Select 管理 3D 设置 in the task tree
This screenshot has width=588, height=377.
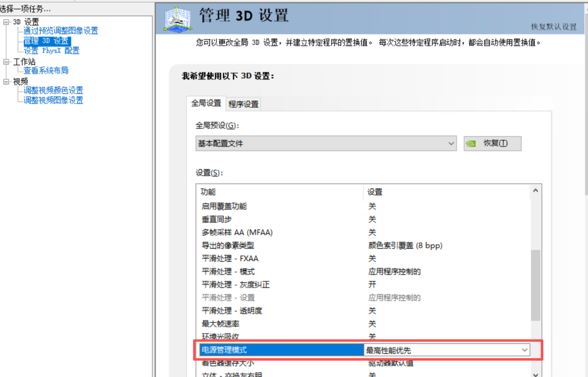pos(47,41)
